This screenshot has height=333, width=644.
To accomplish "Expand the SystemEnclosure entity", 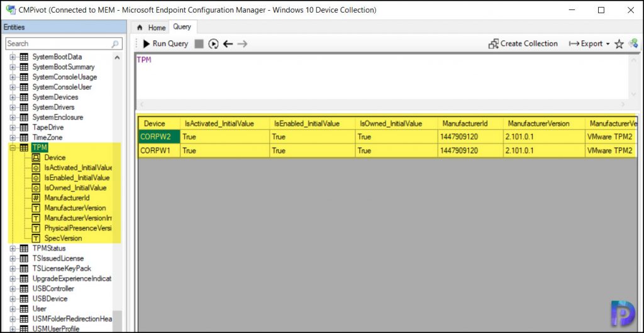I will point(13,117).
